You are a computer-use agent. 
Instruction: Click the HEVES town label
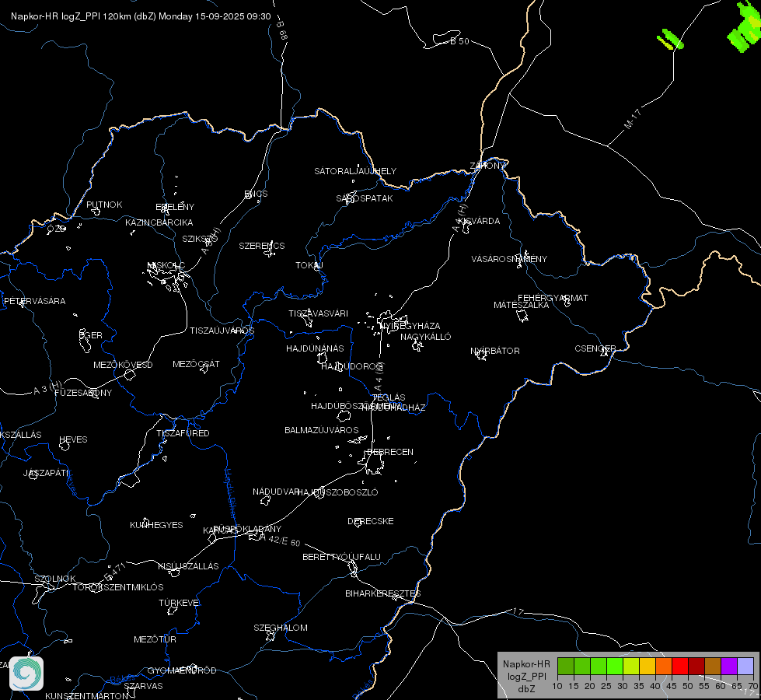coord(73,439)
